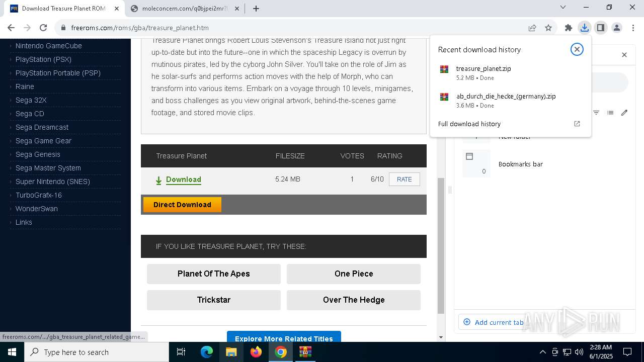Image resolution: width=644 pixels, height=362 pixels.
Task: Open the volume control tray icon
Action: pyautogui.click(x=579, y=352)
